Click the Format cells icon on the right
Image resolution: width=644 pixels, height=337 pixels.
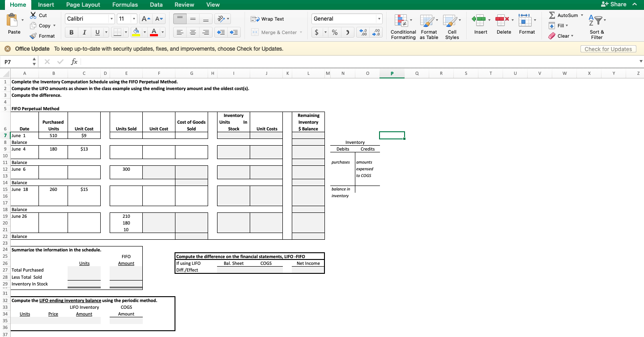pyautogui.click(x=525, y=19)
